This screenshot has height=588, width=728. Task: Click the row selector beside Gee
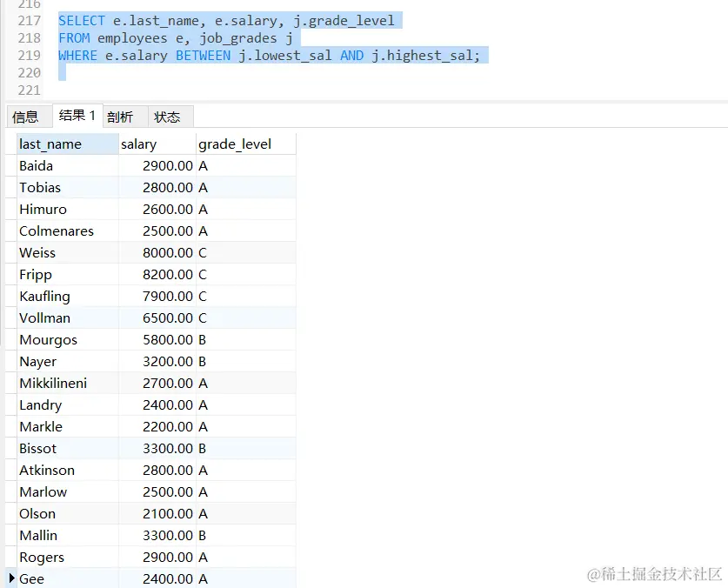tap(11, 578)
